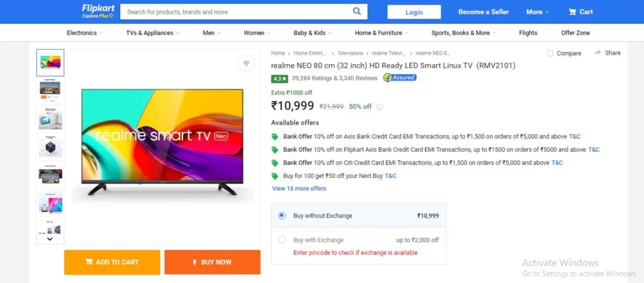Go to Flights menu item
644x283 pixels.
click(528, 33)
